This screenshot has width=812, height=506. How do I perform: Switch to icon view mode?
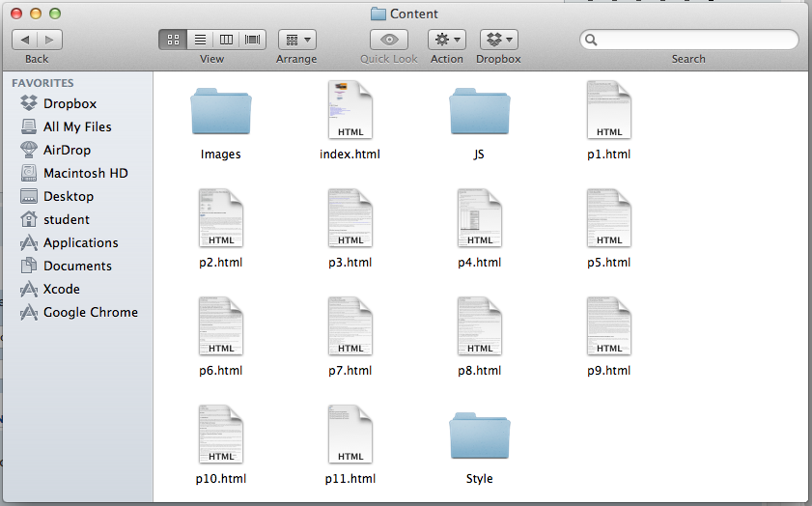173,40
